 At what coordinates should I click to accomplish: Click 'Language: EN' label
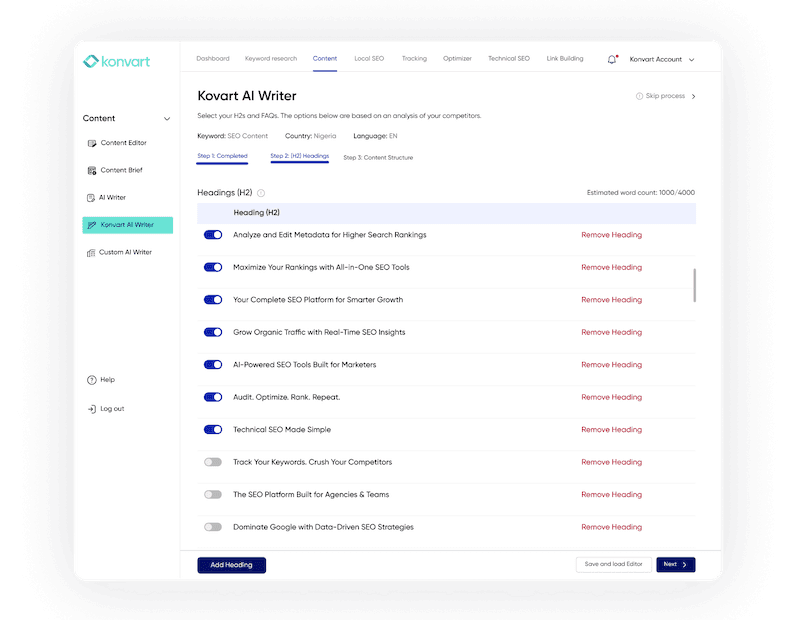coord(375,136)
